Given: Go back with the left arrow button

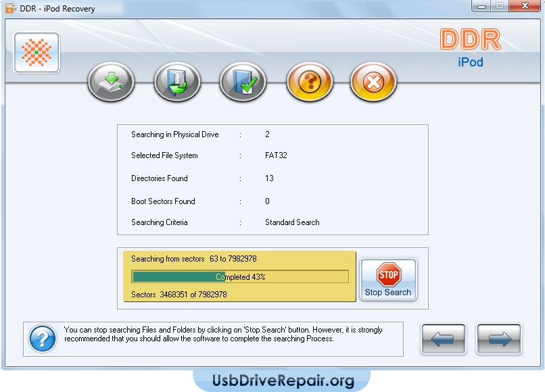Looking at the screenshot, I should pyautogui.click(x=444, y=339).
